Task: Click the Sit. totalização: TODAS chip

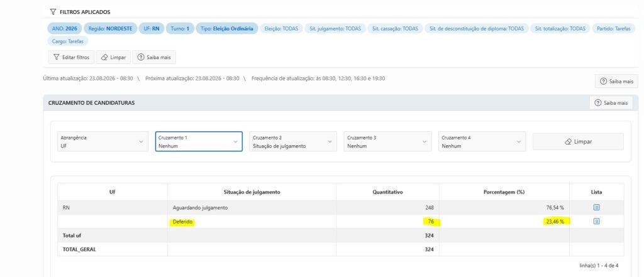Action: tap(560, 29)
